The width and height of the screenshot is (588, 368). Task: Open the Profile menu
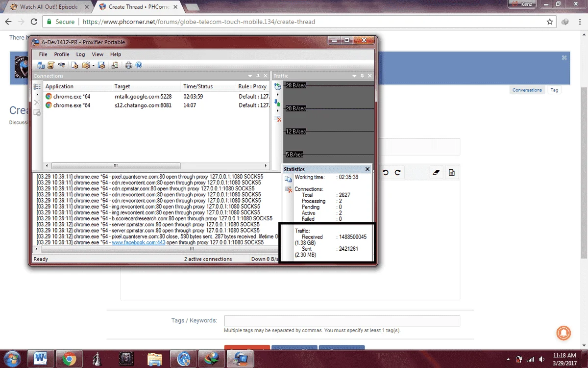coord(62,54)
